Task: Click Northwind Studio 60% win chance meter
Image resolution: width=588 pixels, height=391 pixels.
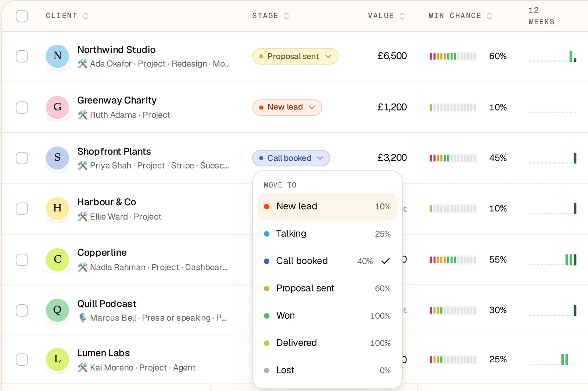Action: click(453, 56)
